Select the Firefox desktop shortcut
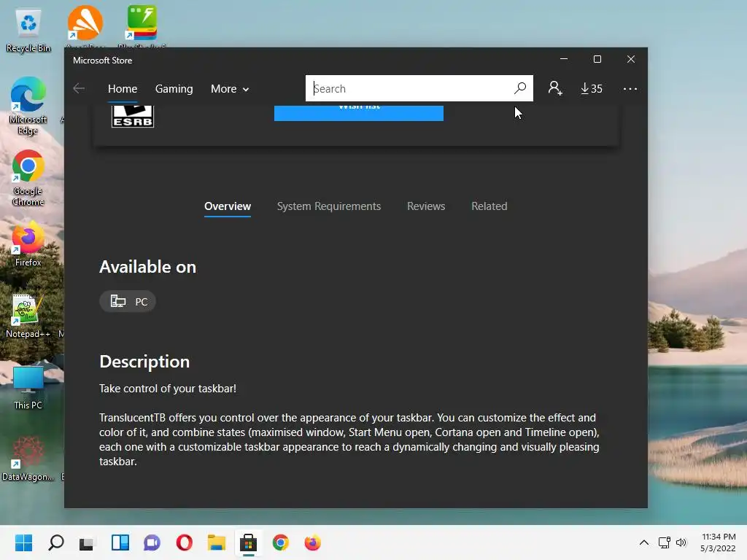747x560 pixels. 28,244
